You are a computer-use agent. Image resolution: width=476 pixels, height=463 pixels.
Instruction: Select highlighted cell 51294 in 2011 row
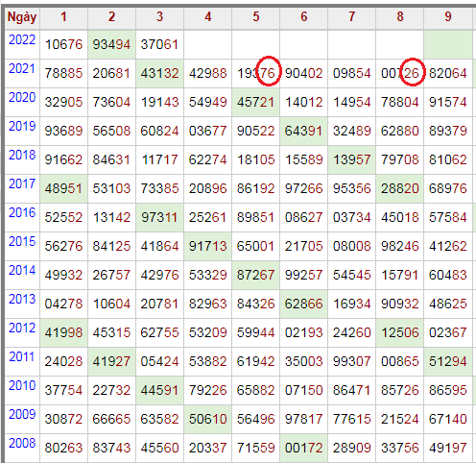pos(448,361)
